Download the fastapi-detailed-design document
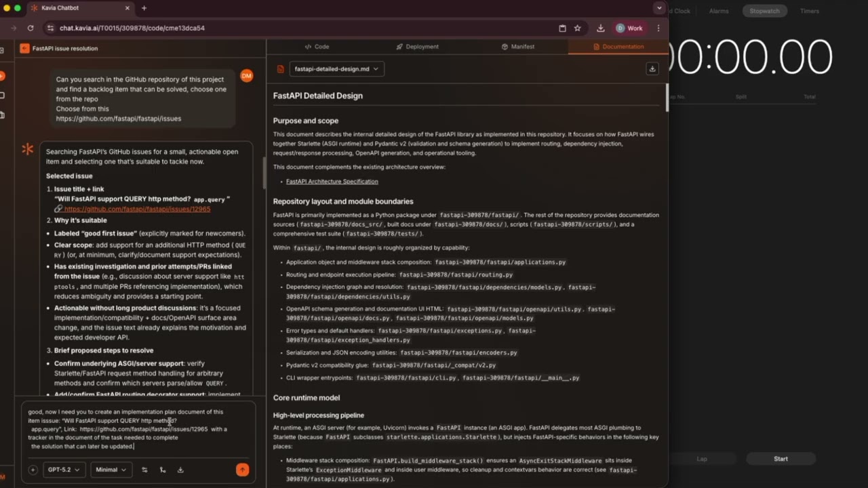The width and height of the screenshot is (868, 488). pyautogui.click(x=652, y=68)
